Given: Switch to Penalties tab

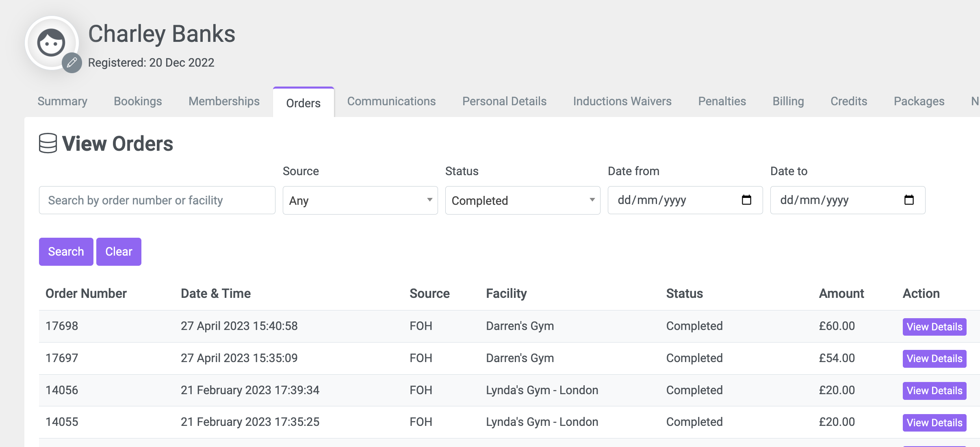Looking at the screenshot, I should 722,101.
